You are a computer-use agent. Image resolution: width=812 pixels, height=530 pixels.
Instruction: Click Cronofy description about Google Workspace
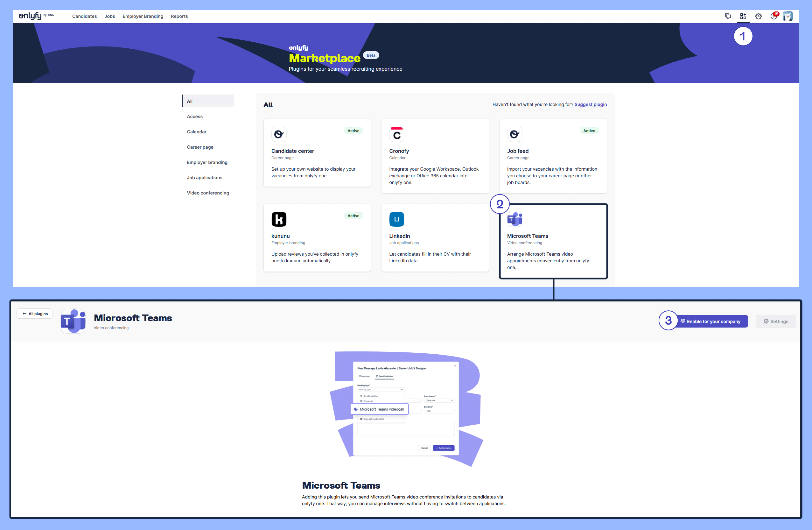click(x=434, y=176)
